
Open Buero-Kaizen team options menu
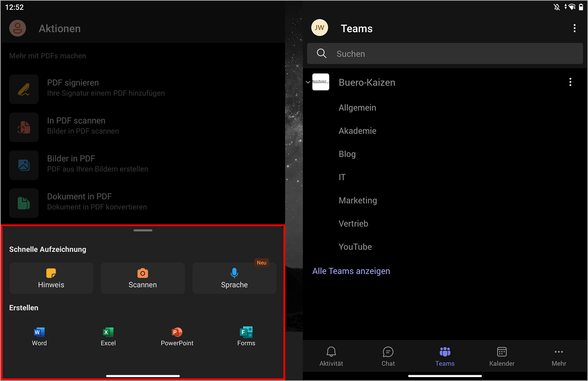pos(570,82)
